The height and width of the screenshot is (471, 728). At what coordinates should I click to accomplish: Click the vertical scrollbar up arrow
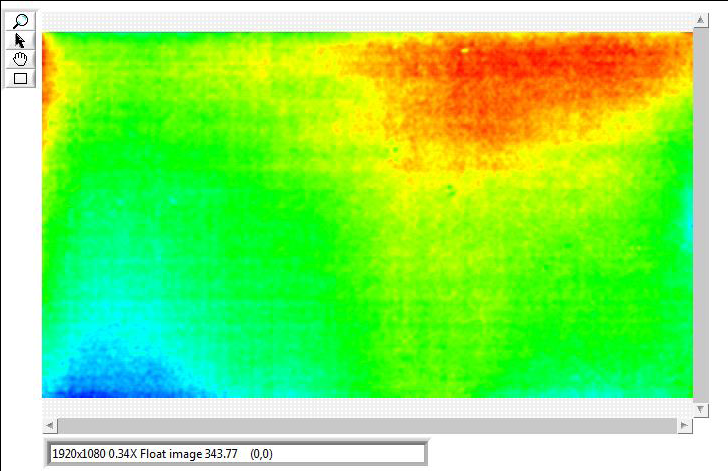701,20
